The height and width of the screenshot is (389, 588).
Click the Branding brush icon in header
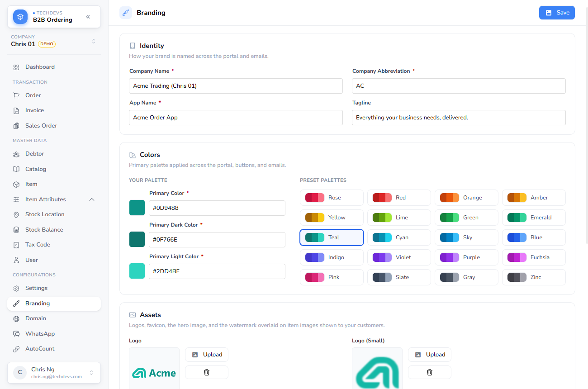pyautogui.click(x=126, y=13)
